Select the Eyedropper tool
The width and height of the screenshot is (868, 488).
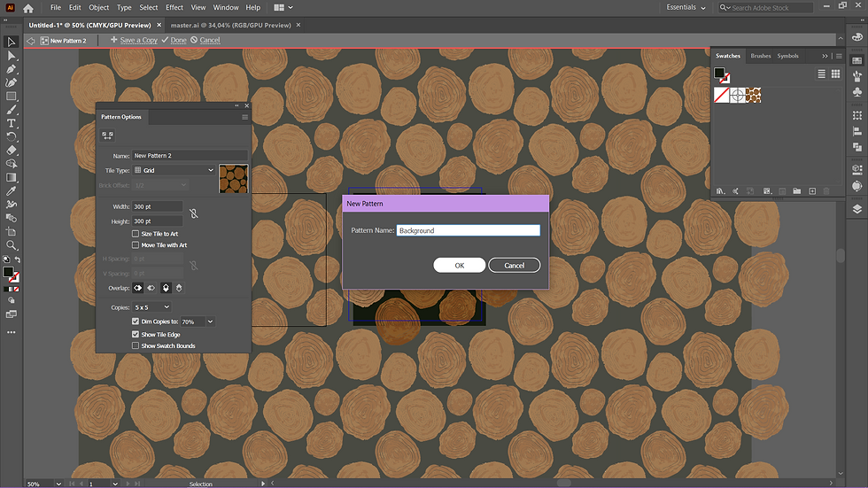pyautogui.click(x=11, y=191)
